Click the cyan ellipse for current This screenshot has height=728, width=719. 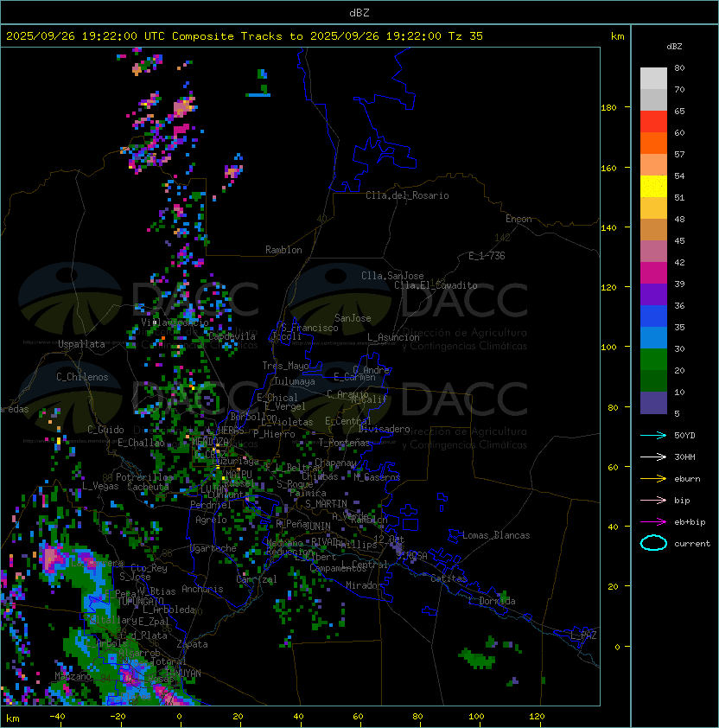pyautogui.click(x=653, y=543)
